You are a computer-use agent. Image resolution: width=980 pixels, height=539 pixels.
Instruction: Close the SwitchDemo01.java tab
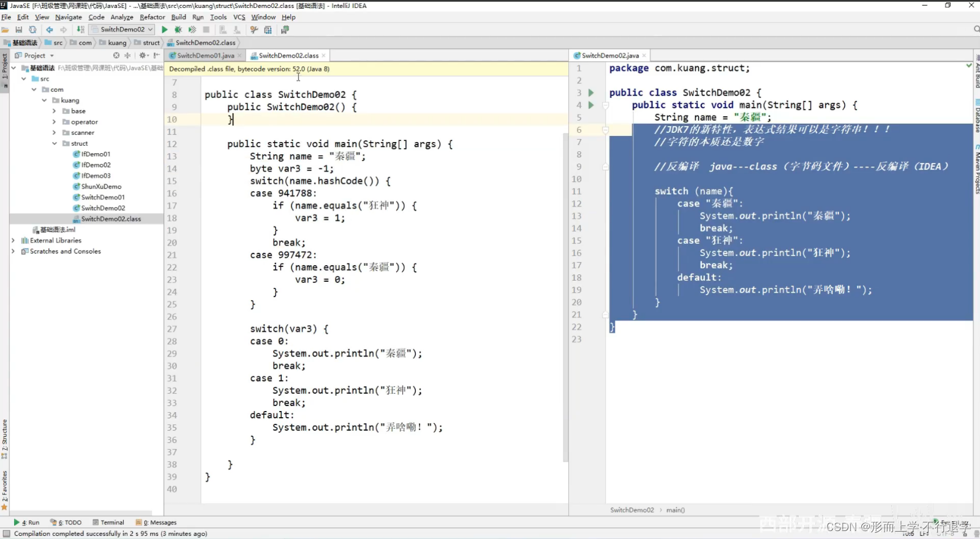click(239, 56)
